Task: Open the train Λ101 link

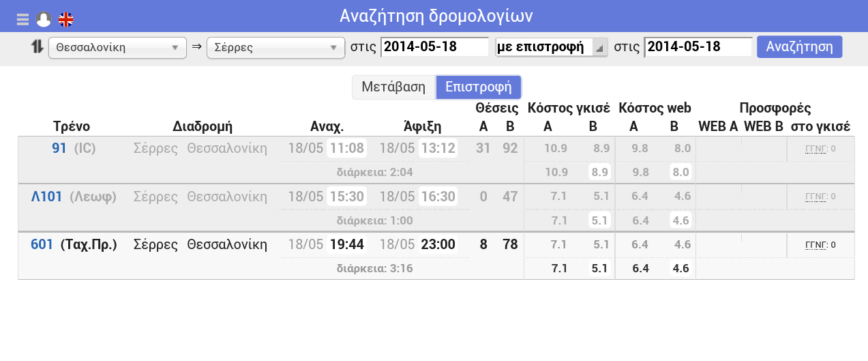Action: pyautogui.click(x=47, y=197)
